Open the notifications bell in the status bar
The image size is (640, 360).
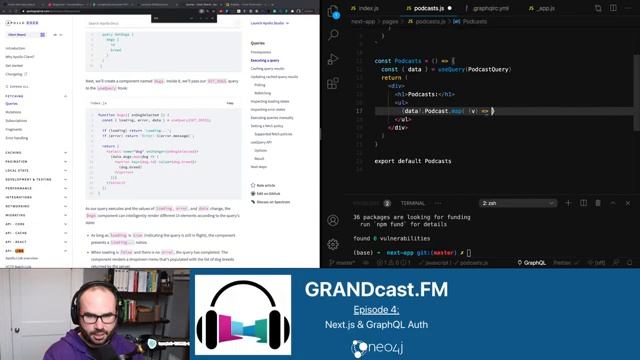coord(630,263)
